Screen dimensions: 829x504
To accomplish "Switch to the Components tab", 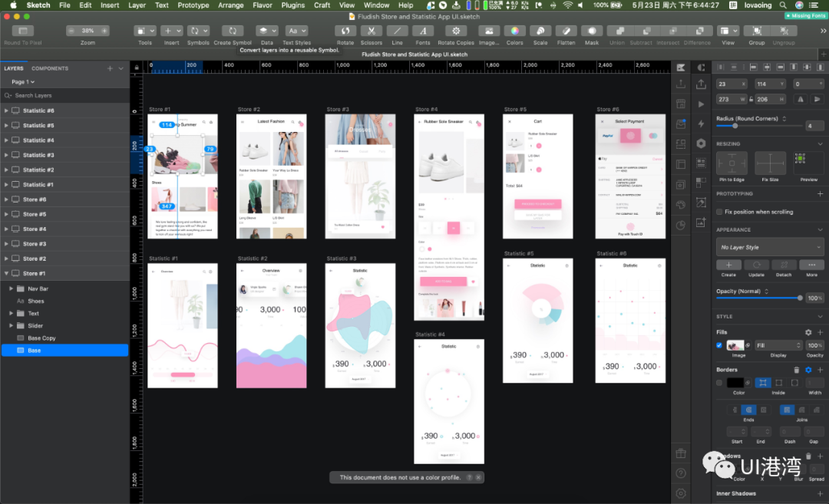I will [50, 68].
